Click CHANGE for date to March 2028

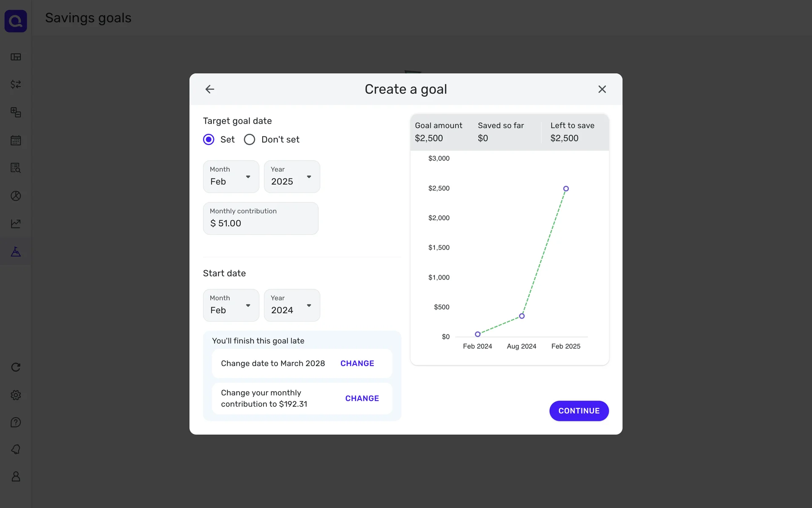(x=357, y=364)
